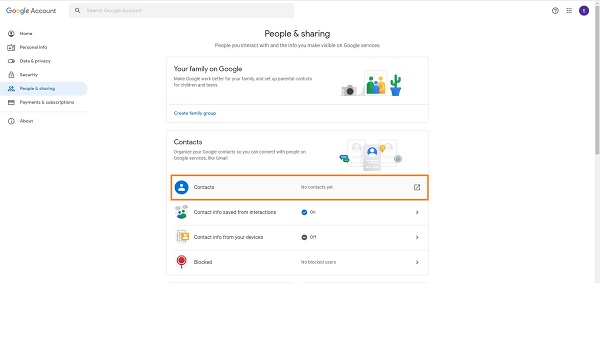The height and width of the screenshot is (362, 600).
Task: Click the family illustration image
Action: point(371,83)
